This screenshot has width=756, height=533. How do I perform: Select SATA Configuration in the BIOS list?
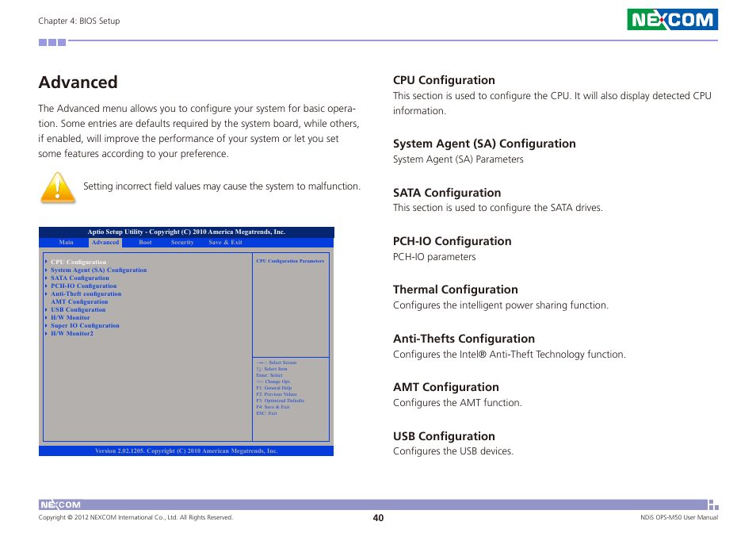[80, 278]
